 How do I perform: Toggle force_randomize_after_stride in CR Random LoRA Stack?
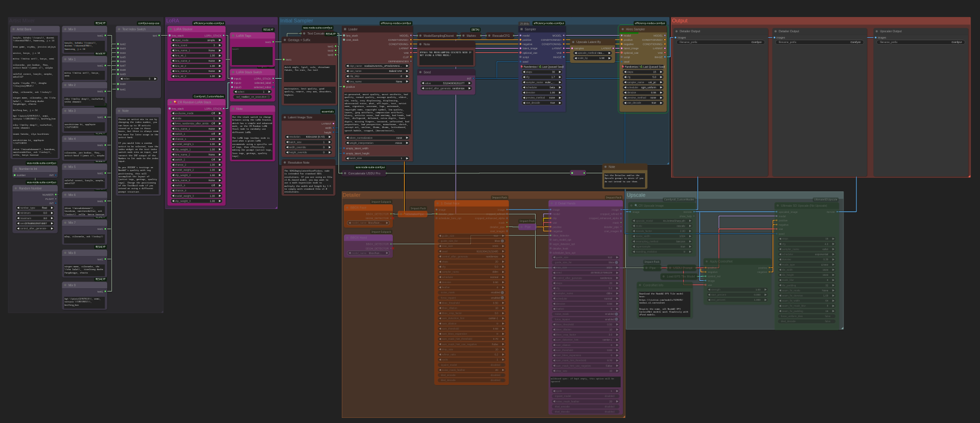pyautogui.click(x=196, y=123)
